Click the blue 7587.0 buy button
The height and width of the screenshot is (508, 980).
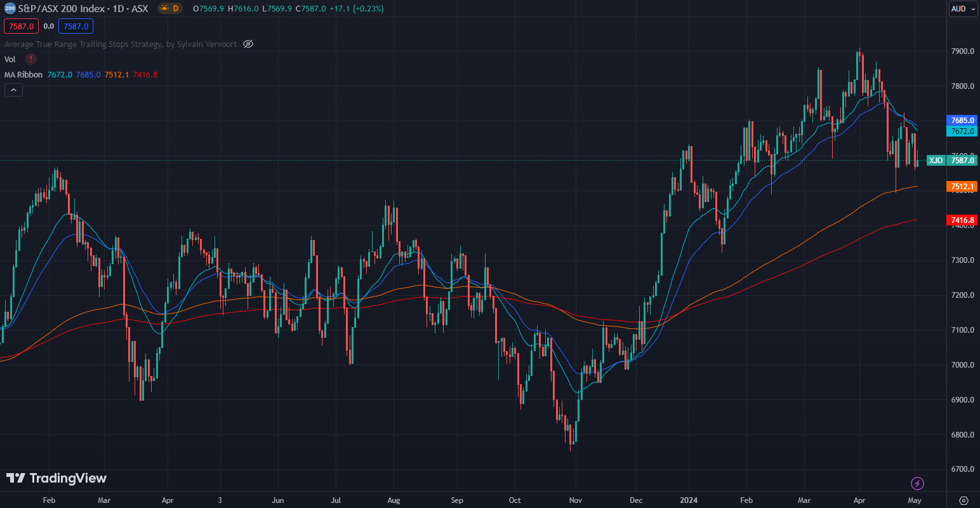pyautogui.click(x=76, y=26)
